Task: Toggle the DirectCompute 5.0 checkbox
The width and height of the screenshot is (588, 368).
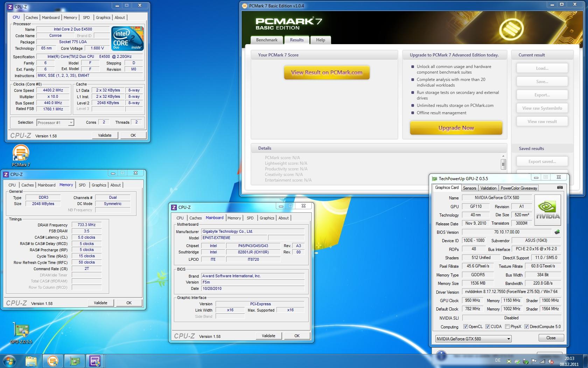Action: click(526, 326)
